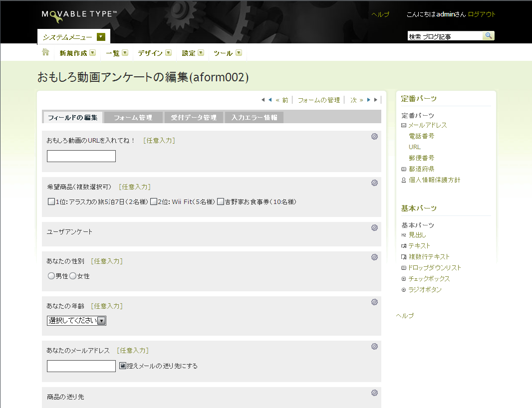This screenshot has height=408, width=532.
Task: Open gear settings for 希望商品 field
Action: 374,183
